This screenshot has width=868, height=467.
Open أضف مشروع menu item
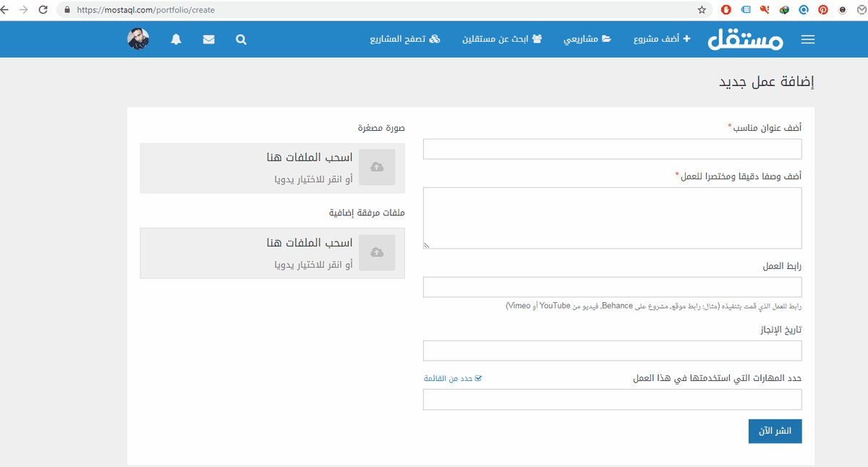pyautogui.click(x=662, y=39)
